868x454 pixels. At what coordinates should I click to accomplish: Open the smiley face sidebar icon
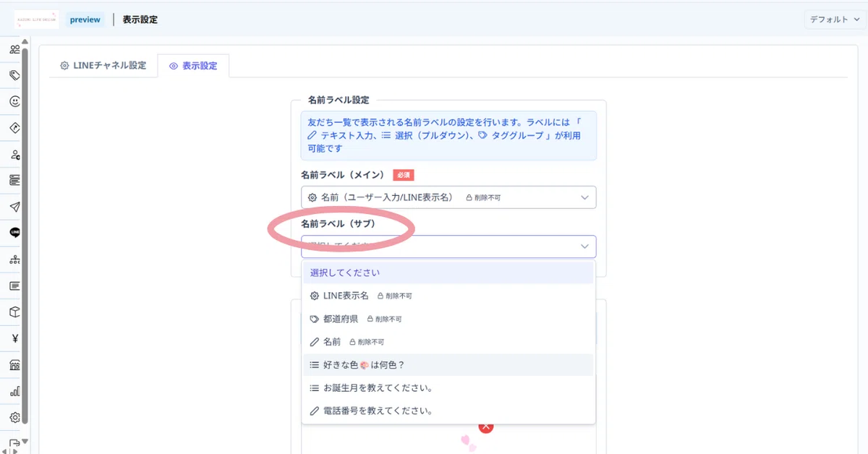pyautogui.click(x=14, y=102)
